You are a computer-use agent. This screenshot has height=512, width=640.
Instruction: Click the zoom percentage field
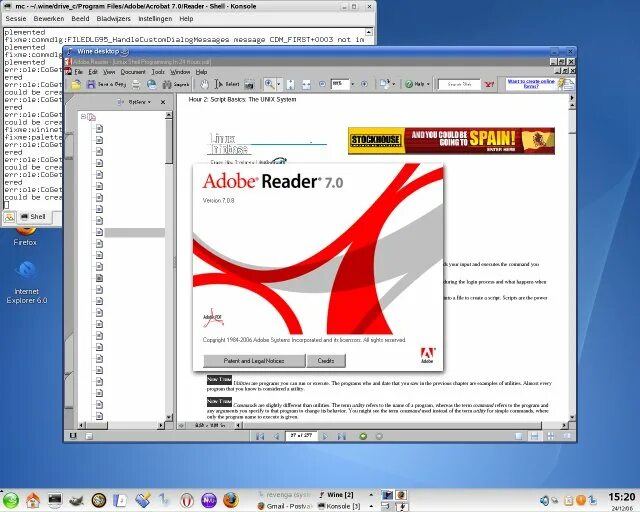coord(340,84)
